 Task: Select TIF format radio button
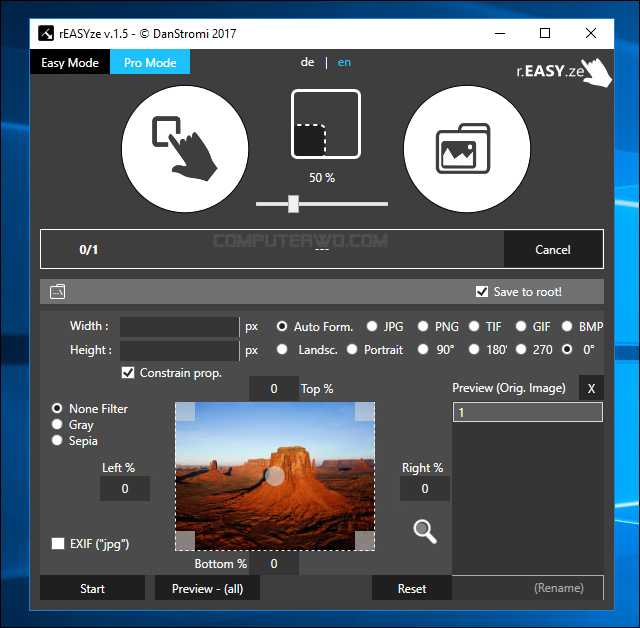(x=474, y=326)
